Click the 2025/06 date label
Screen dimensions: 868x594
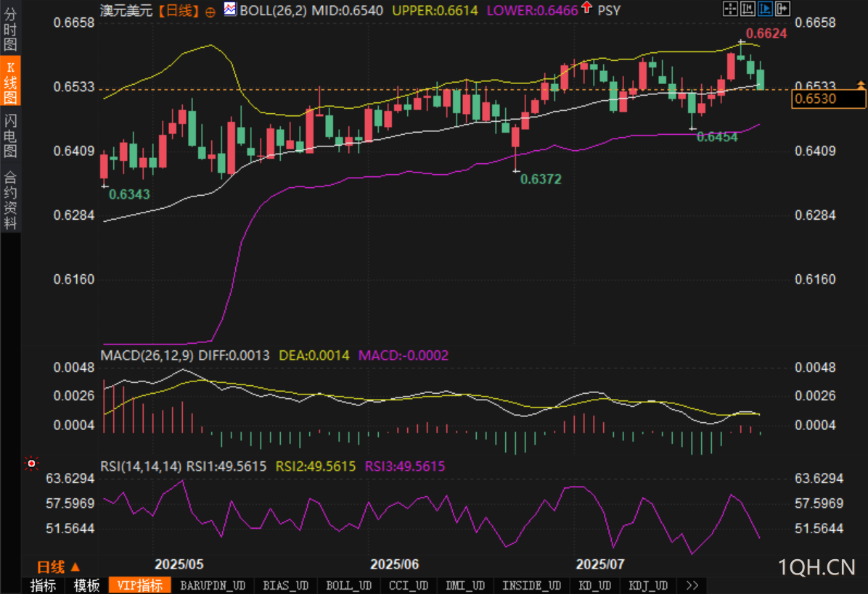(x=394, y=564)
